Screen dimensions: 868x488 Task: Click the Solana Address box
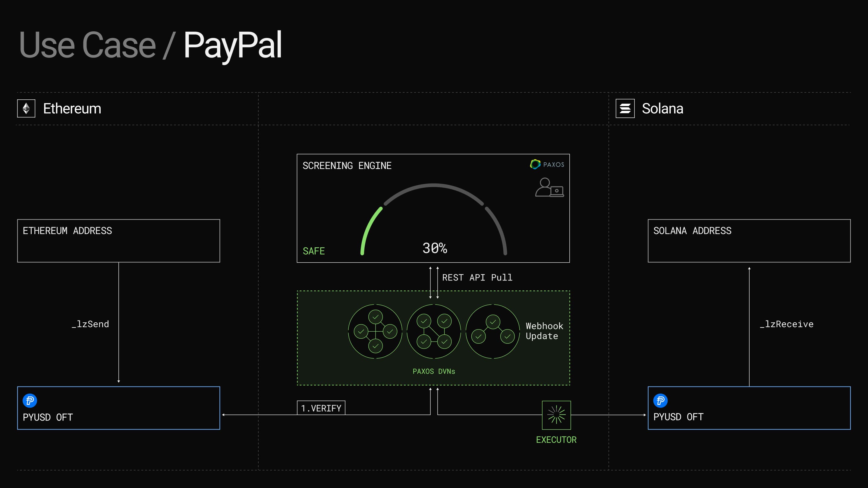coord(749,241)
